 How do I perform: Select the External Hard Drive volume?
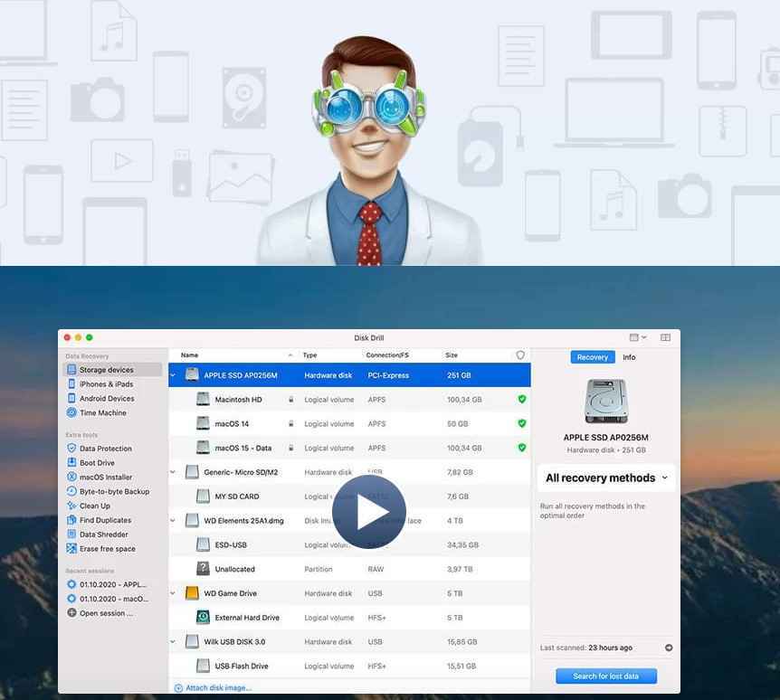point(349,618)
